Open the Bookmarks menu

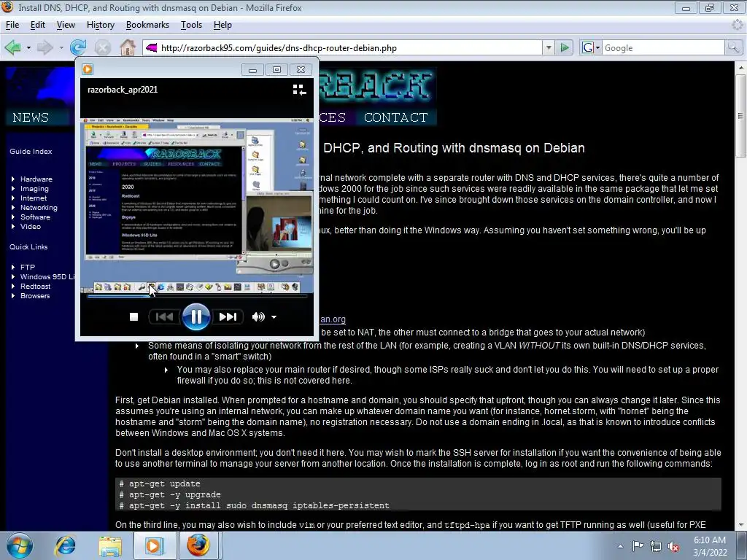147,25
